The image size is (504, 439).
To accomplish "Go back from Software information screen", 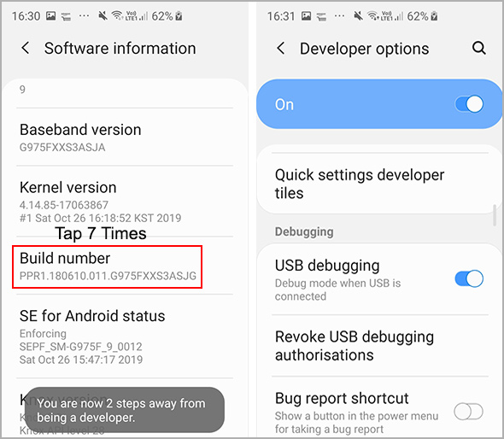I will click(x=25, y=48).
